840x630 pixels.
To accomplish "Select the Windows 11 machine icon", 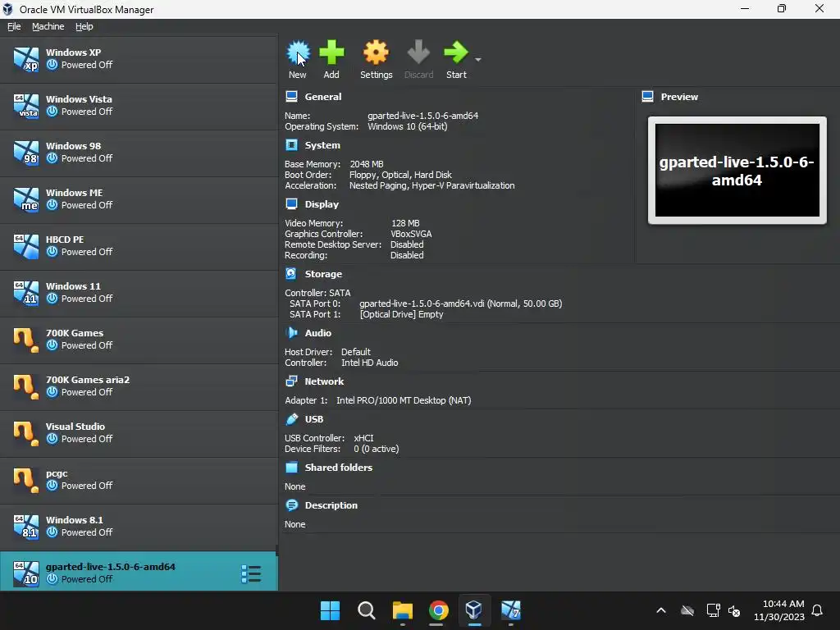I will [25, 293].
